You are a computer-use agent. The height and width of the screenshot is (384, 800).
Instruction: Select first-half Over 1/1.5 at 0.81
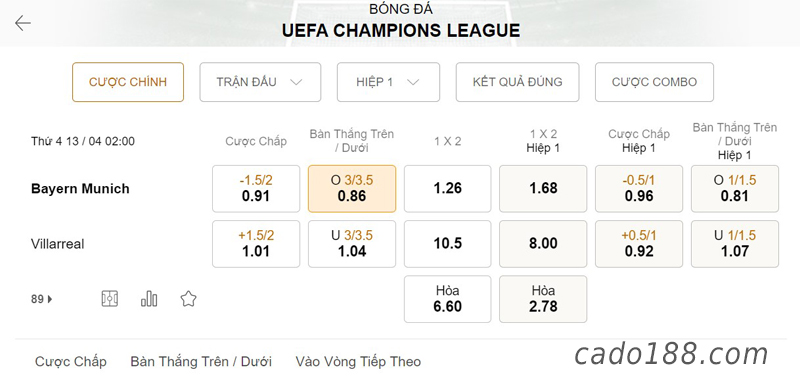(x=735, y=189)
